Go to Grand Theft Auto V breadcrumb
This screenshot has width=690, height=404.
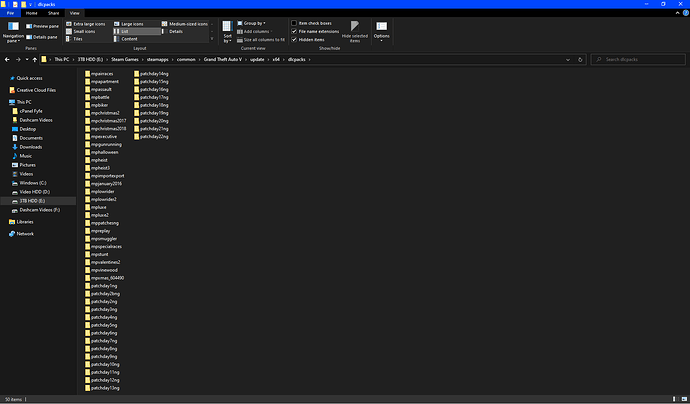(x=215, y=60)
